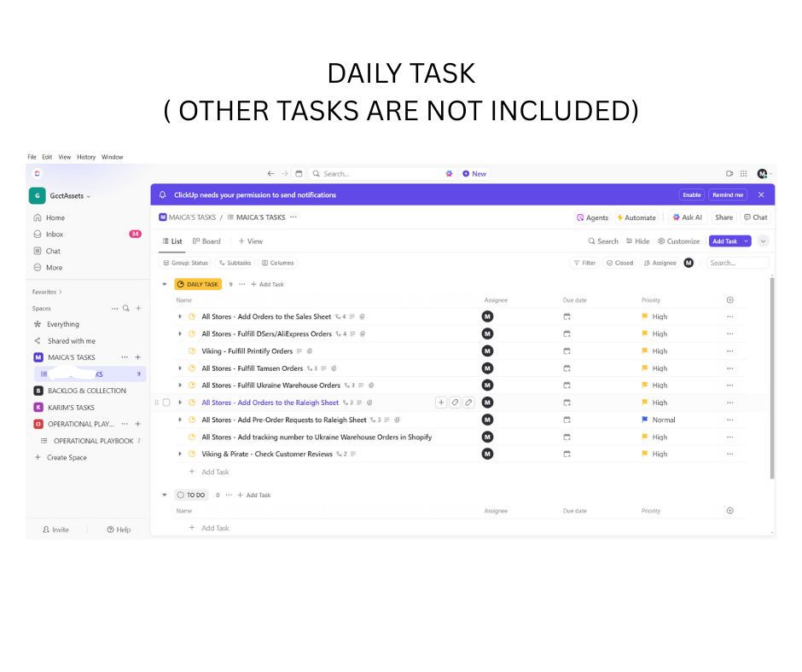Expand Fulfill Ukraine Warehouse Orders subtasks
Viewport: 802px width, 672px height.
180,385
